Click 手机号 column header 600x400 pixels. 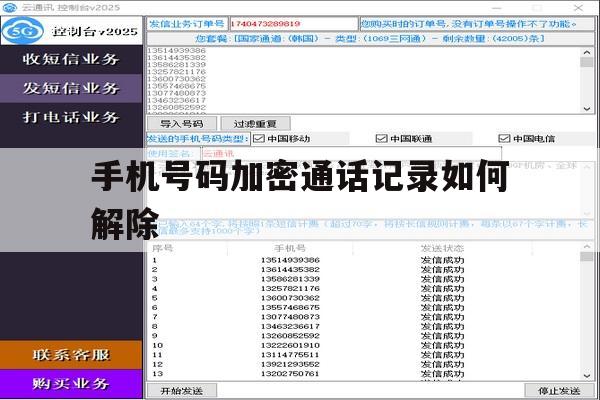click(x=290, y=248)
